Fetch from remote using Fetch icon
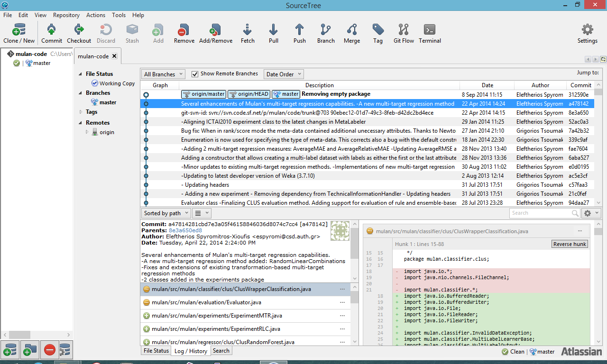 248,30
